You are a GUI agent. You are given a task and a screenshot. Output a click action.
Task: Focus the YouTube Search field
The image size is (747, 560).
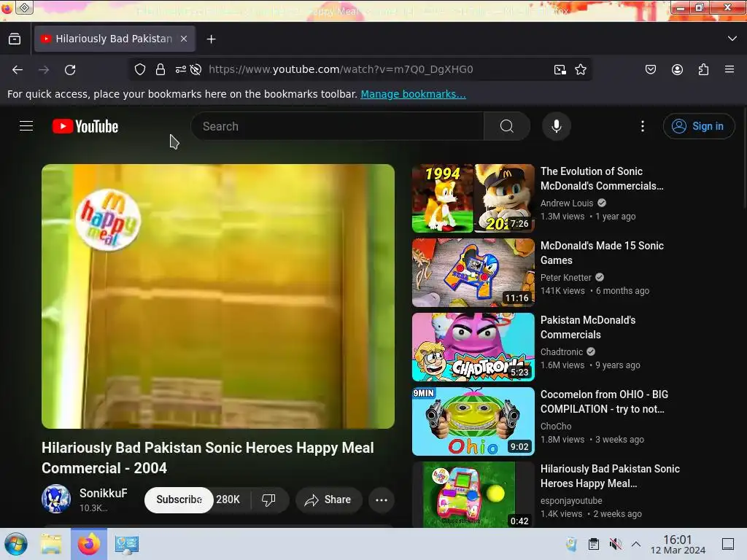tap(338, 126)
